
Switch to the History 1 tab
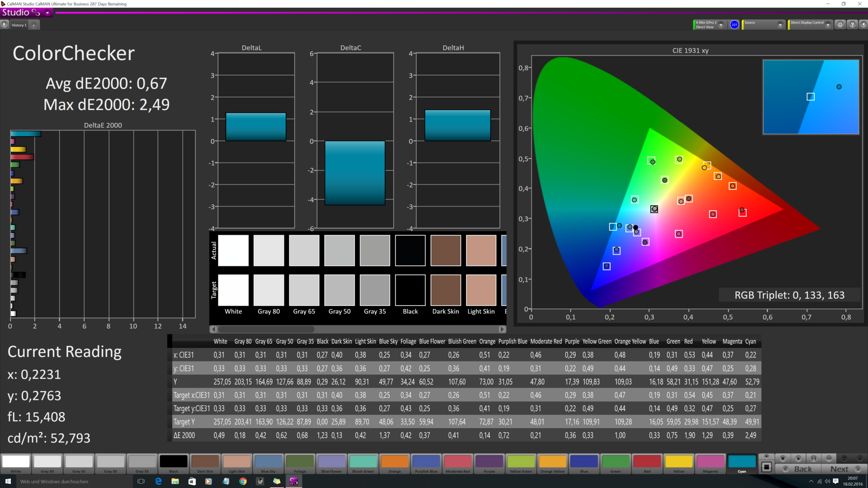pos(19,25)
